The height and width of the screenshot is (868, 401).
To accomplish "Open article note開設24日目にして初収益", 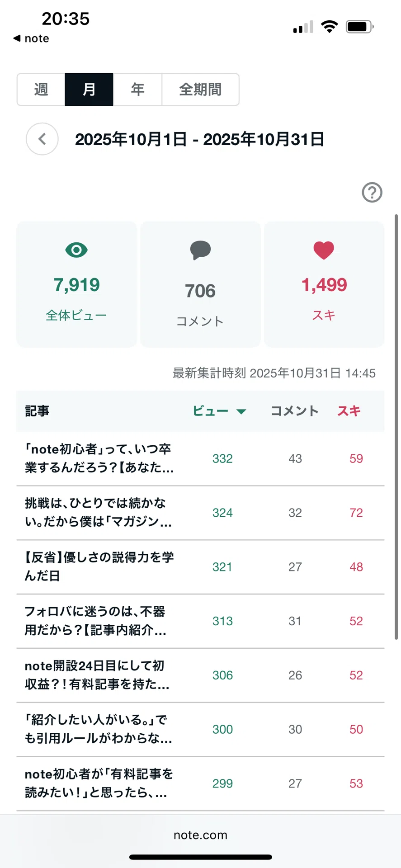I will click(x=200, y=675).
